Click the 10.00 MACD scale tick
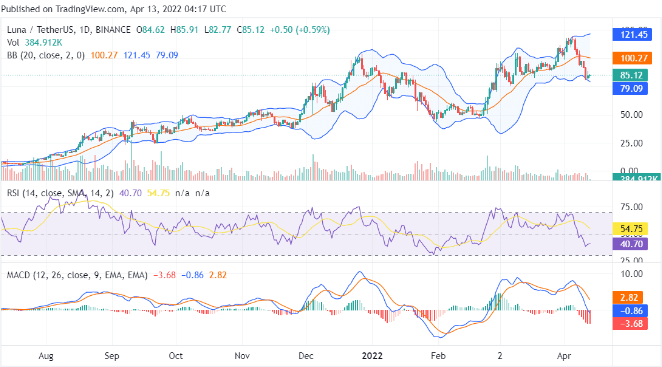662x367 pixels. pos(631,274)
